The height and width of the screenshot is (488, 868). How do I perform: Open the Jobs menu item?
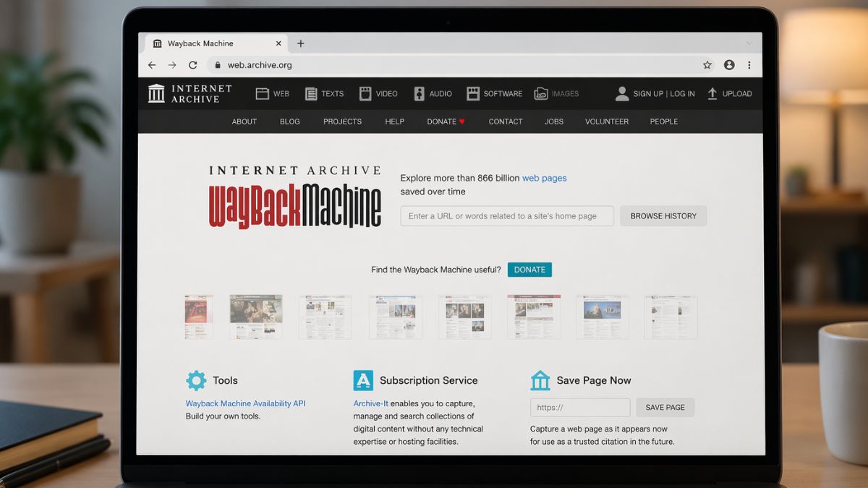(x=554, y=121)
